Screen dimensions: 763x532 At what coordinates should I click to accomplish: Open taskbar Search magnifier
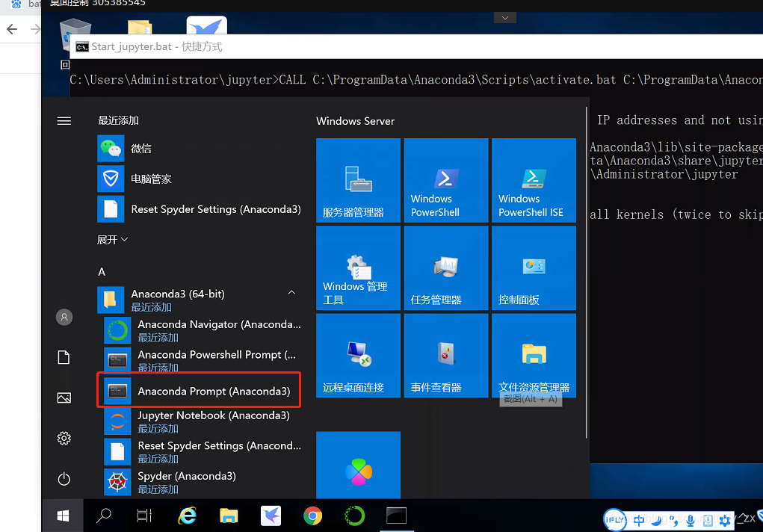104,516
